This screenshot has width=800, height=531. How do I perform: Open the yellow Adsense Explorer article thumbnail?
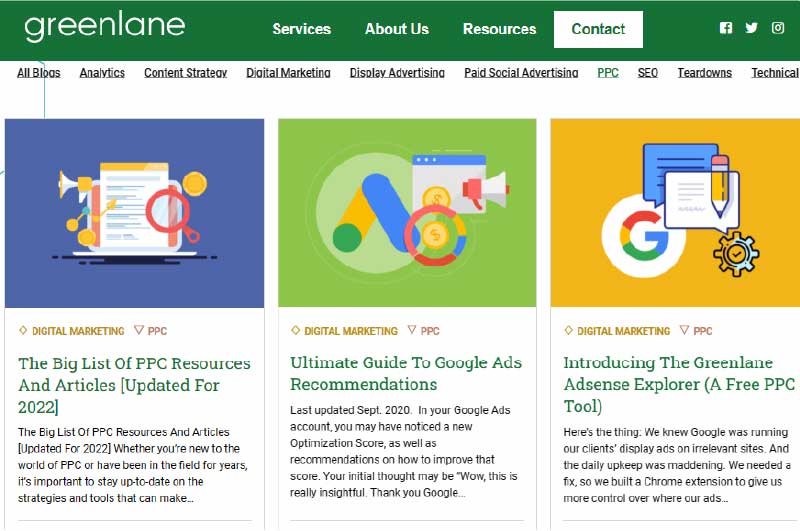coord(675,213)
